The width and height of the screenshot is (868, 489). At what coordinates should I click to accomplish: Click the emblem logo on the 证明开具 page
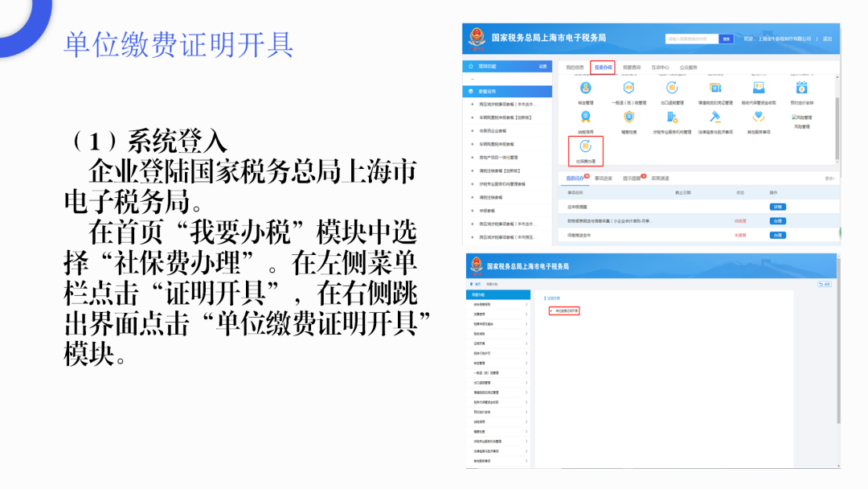pos(476,266)
